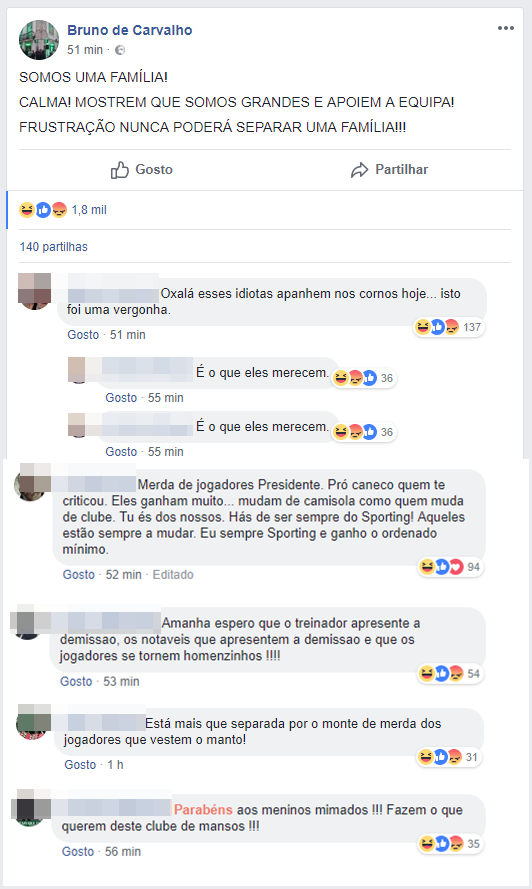View reactions on the 35-count comment
532x889 pixels.
[x=450, y=844]
